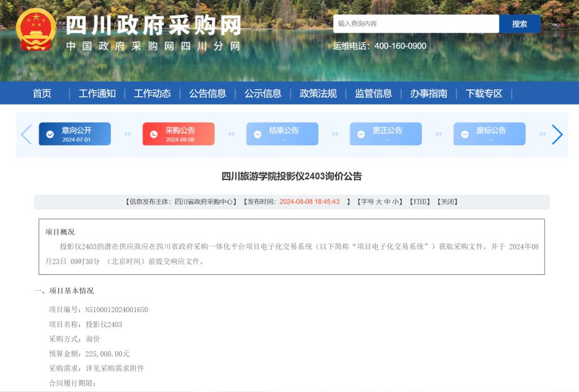Open the 下载专区 menu item

click(484, 93)
